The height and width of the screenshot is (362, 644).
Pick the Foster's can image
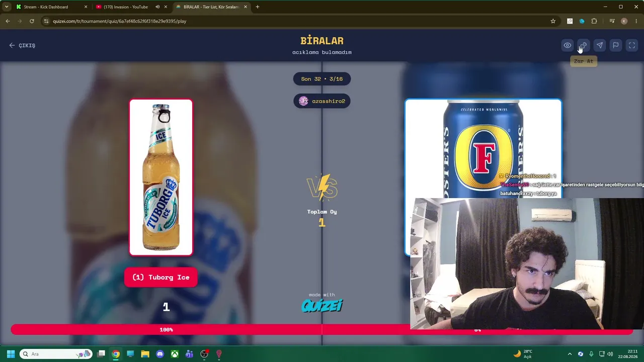coord(483,148)
